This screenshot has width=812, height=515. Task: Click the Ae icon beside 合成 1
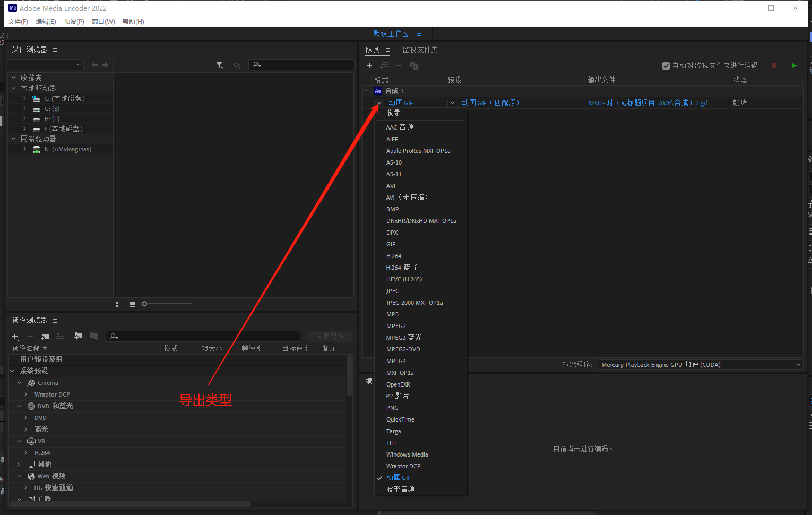378,91
